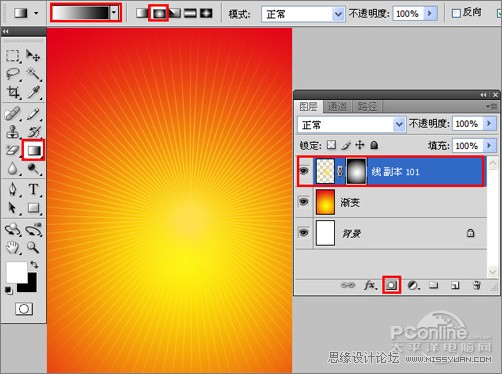Create a new layer group
502x374 pixels.
(x=434, y=285)
